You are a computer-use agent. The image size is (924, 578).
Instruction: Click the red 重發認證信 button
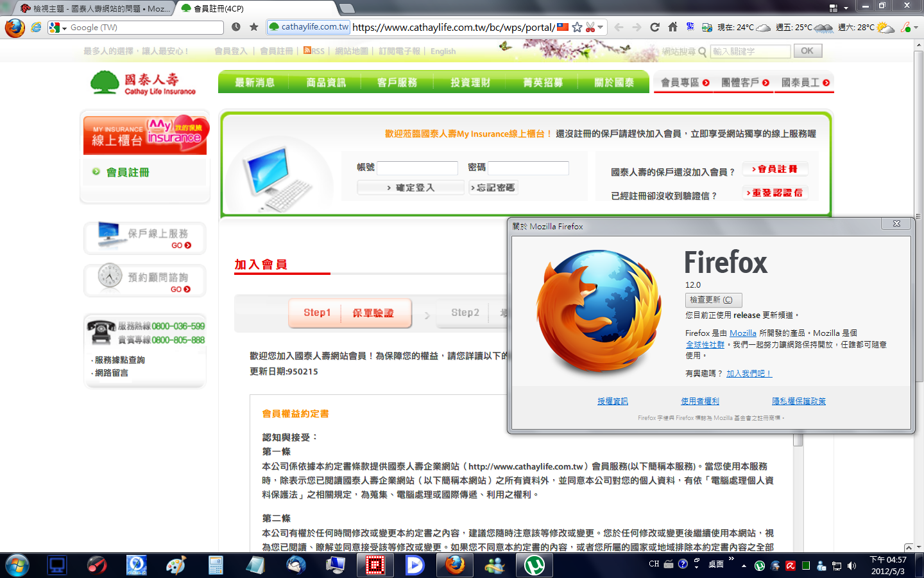774,193
